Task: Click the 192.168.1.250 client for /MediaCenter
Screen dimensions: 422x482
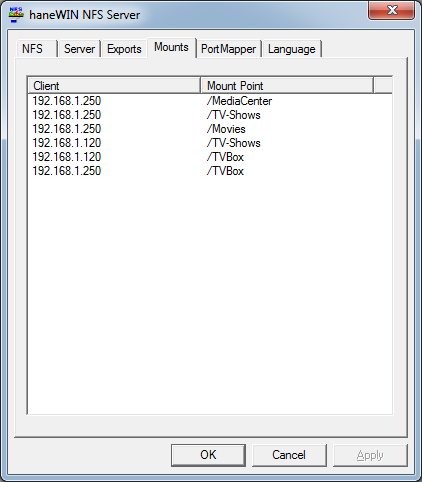Action: [67, 101]
